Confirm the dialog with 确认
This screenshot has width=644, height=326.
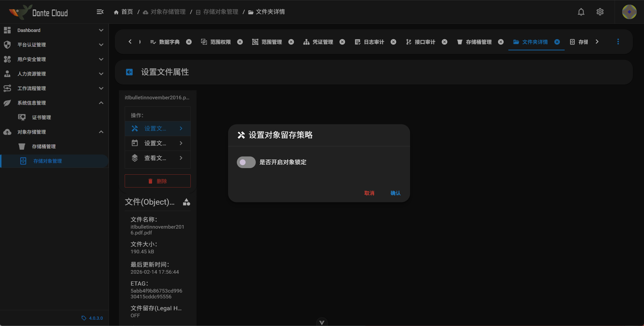click(x=395, y=193)
